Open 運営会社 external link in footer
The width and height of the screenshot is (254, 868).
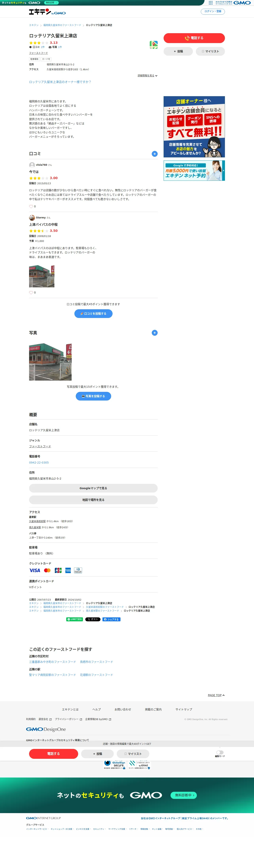click(x=45, y=719)
